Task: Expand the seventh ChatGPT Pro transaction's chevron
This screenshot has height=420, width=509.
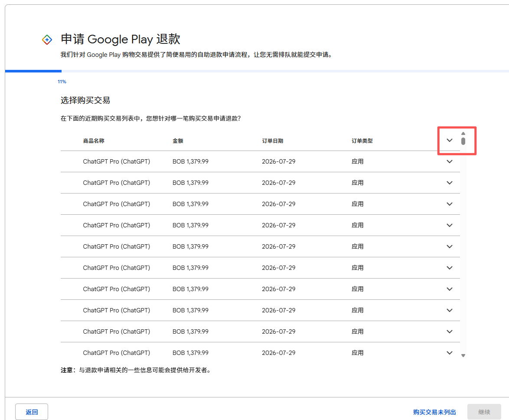Action: click(449, 289)
